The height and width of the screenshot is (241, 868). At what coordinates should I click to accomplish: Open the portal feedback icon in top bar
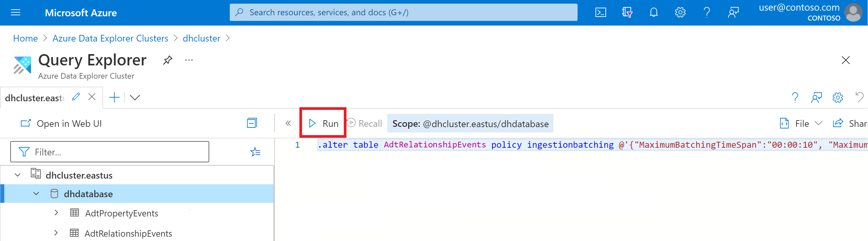(733, 13)
